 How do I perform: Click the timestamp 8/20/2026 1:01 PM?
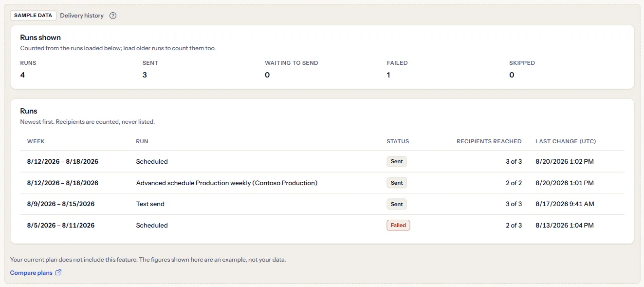(x=565, y=183)
